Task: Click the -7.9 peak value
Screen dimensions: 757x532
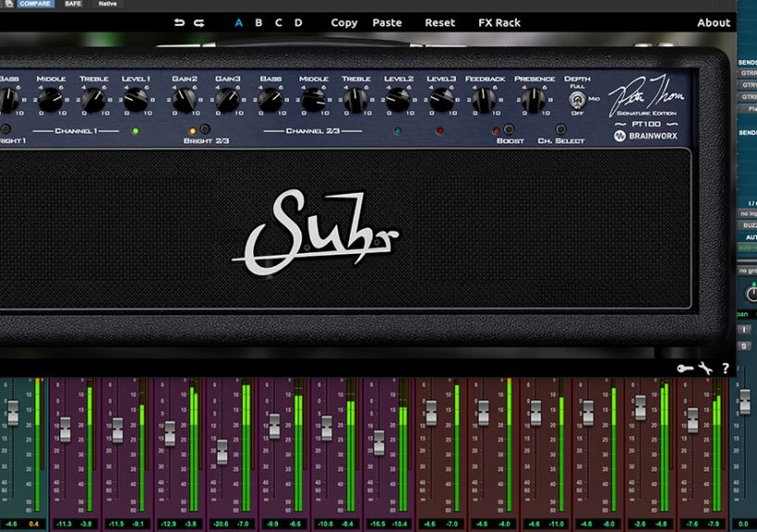Action: point(713,524)
